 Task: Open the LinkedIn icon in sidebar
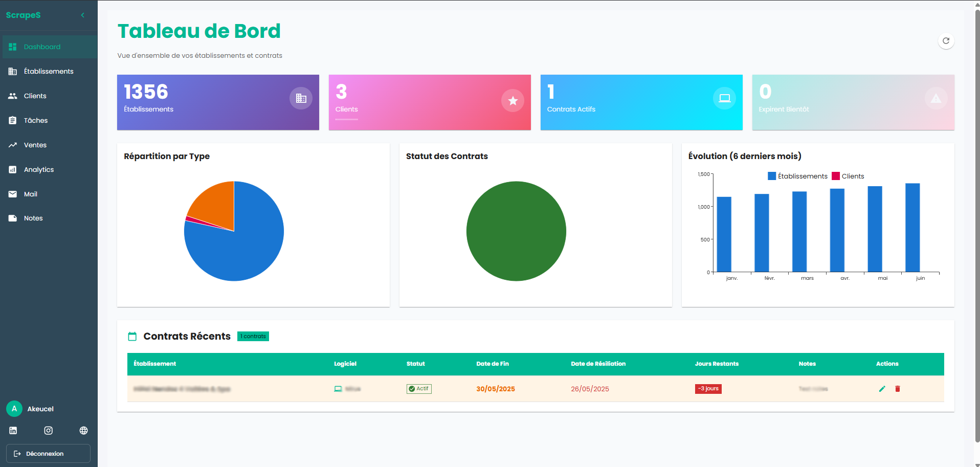click(x=13, y=431)
